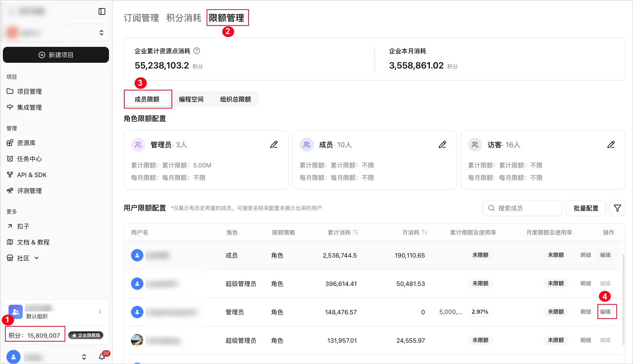Image resolution: width=633 pixels, height=364 pixels.
Task: Click the 项目管理 folder icon
Action: [x=10, y=91]
